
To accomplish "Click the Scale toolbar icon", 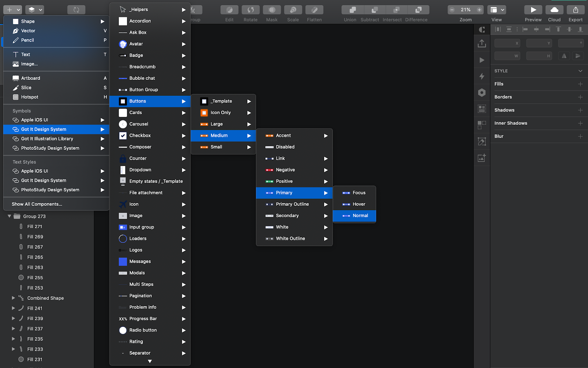I will click(293, 10).
